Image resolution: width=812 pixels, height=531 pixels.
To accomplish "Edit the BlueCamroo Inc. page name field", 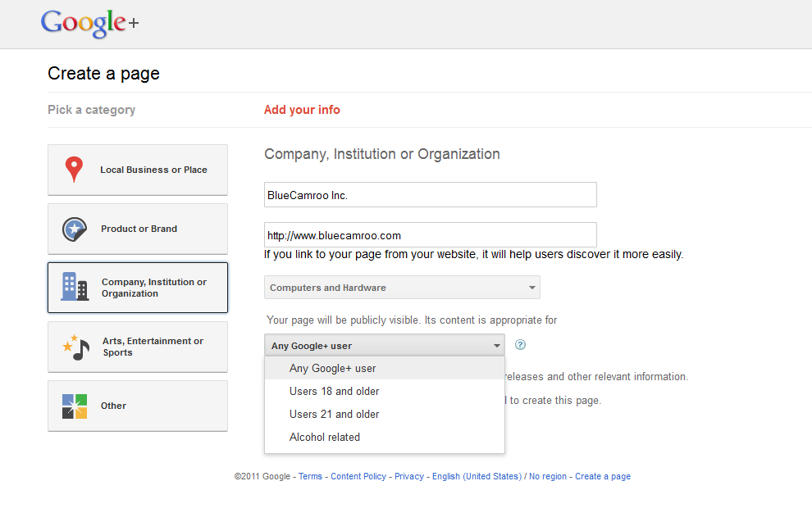I will click(x=431, y=194).
